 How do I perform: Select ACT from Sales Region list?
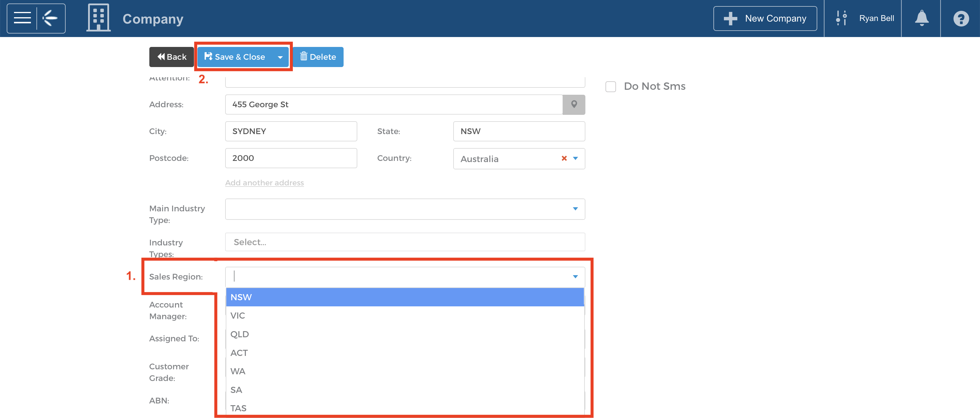405,353
